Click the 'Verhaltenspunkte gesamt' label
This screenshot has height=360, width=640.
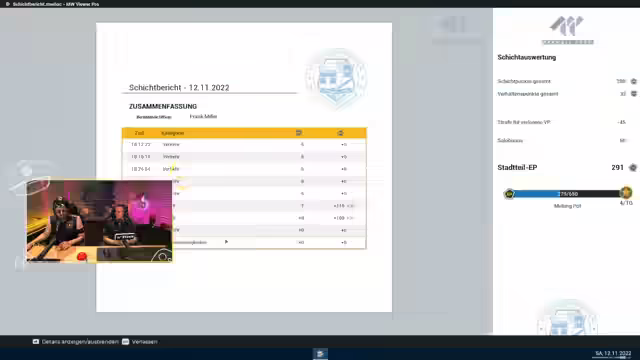pyautogui.click(x=528, y=94)
